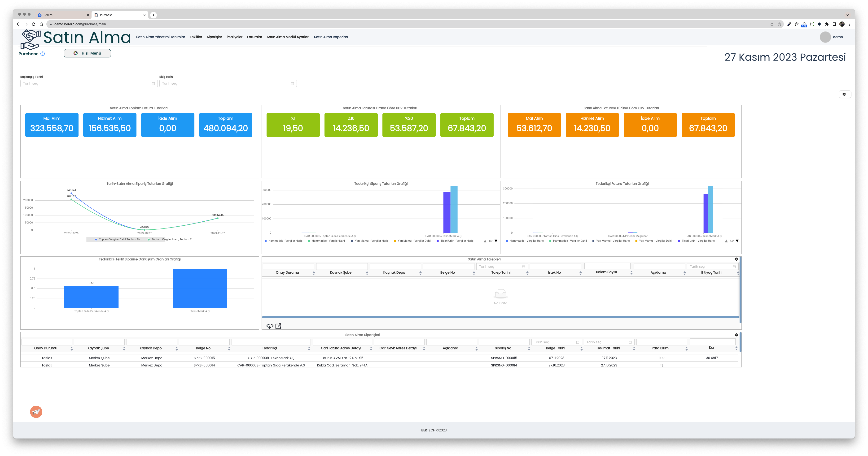Open Satın Alma Modül Ayarları menu
The height and width of the screenshot is (456, 868).
click(288, 37)
